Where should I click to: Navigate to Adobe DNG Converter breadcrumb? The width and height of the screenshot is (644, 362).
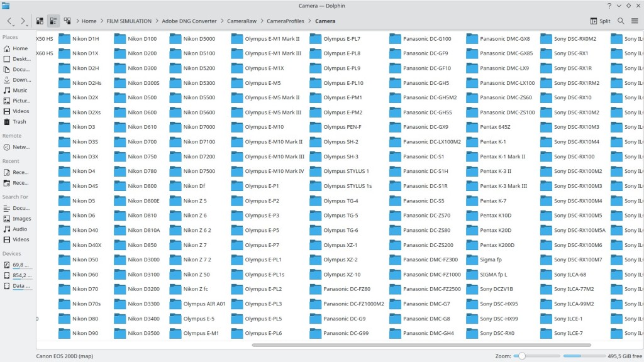coord(189,21)
